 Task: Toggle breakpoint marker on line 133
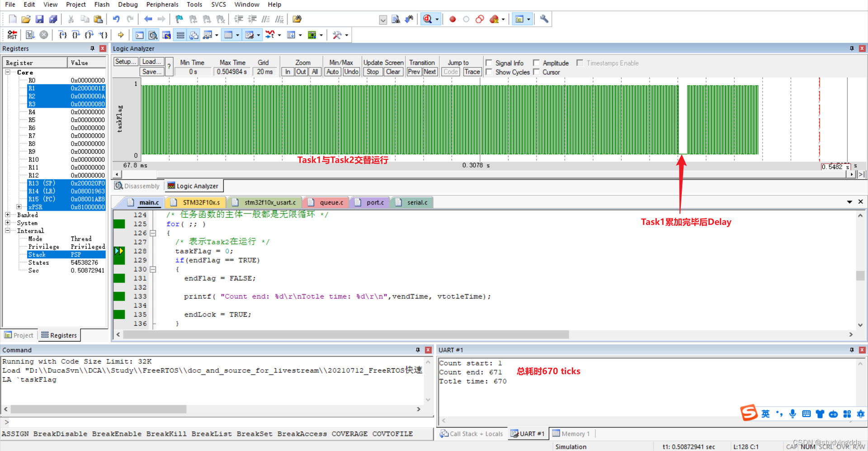tap(119, 296)
